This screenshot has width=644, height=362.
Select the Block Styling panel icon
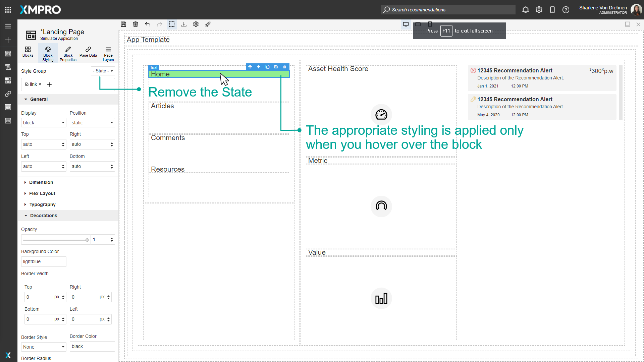[48, 53]
